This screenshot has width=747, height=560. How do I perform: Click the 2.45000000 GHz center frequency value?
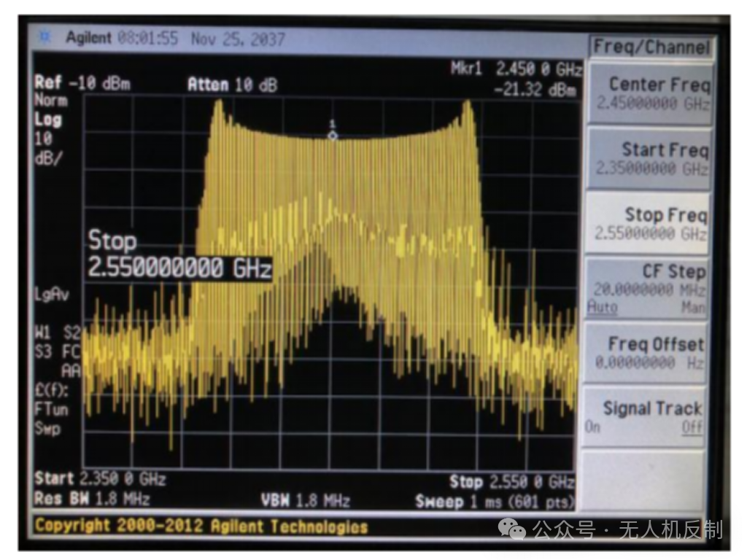point(653,104)
